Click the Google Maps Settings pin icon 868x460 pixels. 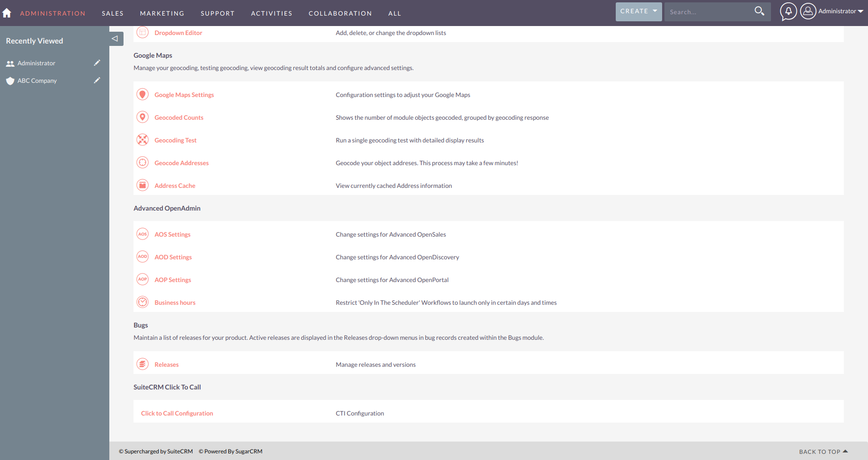click(x=142, y=95)
